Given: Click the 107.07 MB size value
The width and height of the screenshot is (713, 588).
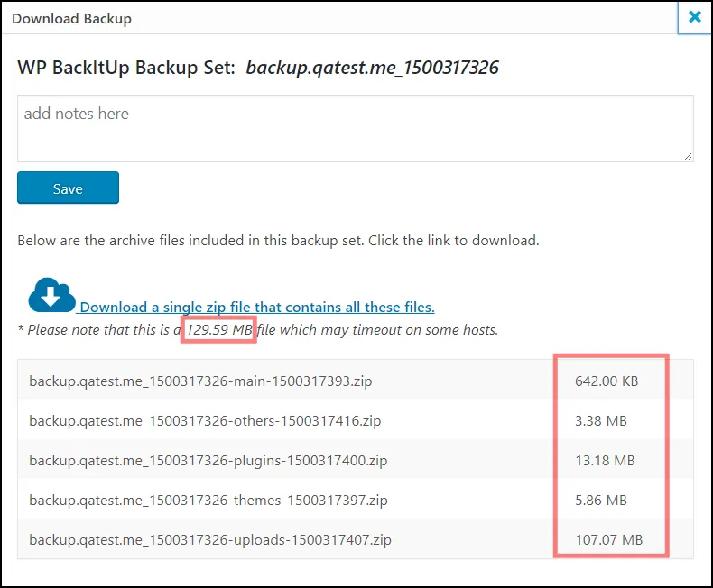Looking at the screenshot, I should click(609, 540).
